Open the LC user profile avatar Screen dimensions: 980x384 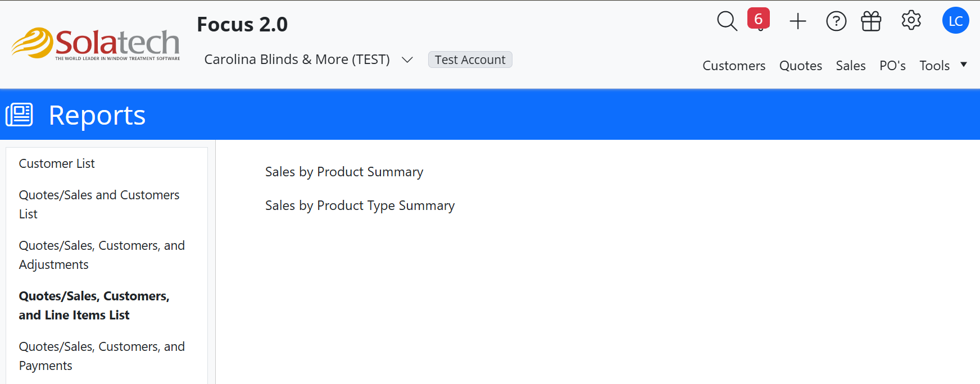click(x=955, y=21)
